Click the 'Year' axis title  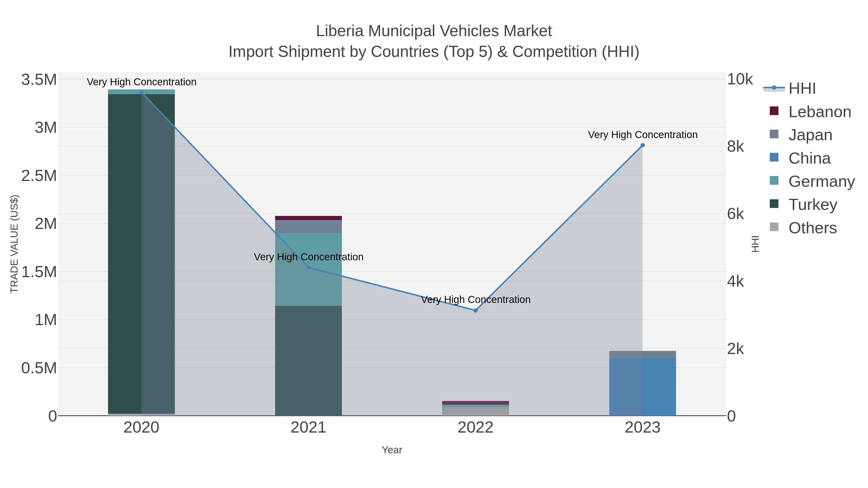point(392,450)
